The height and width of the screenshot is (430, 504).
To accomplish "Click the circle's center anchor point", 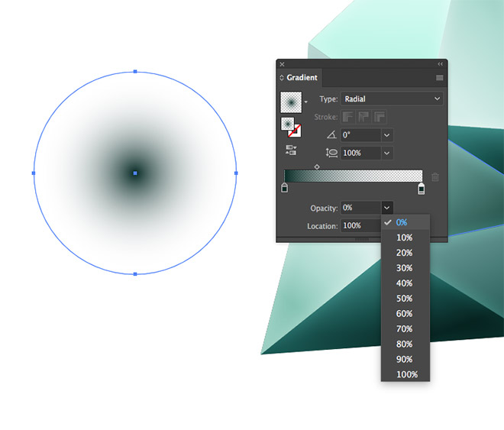I will [135, 173].
